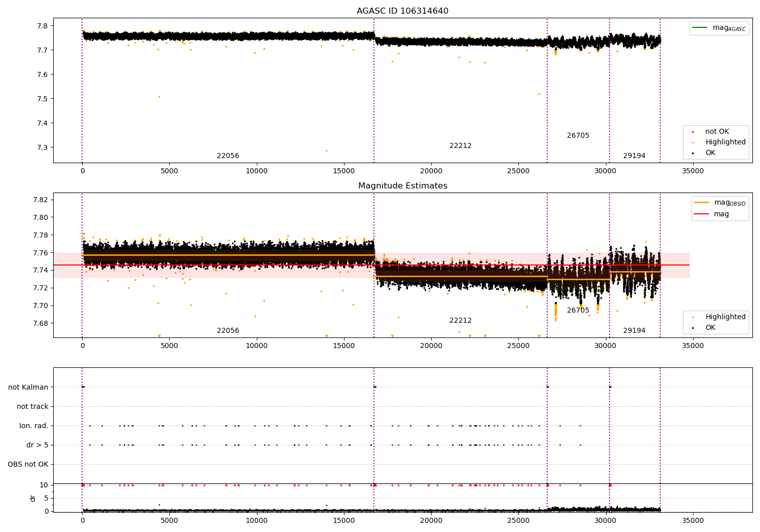The height and width of the screenshot is (532, 760).
Task: Click "not OK" legend entry in top panel
Action: (717, 132)
